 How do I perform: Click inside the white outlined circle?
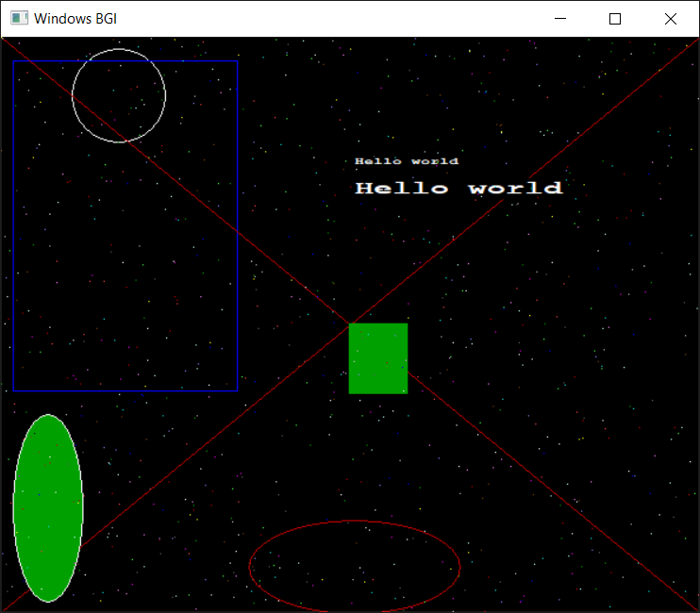(119, 96)
